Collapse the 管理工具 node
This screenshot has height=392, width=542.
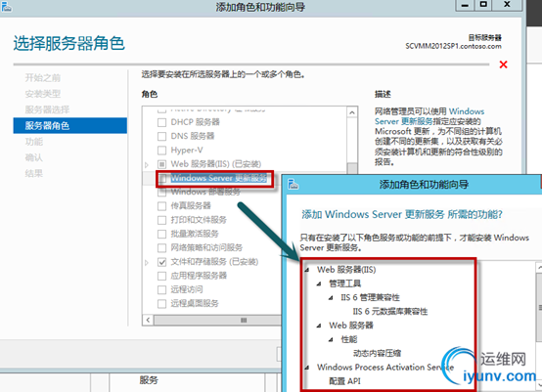pyautogui.click(x=319, y=283)
